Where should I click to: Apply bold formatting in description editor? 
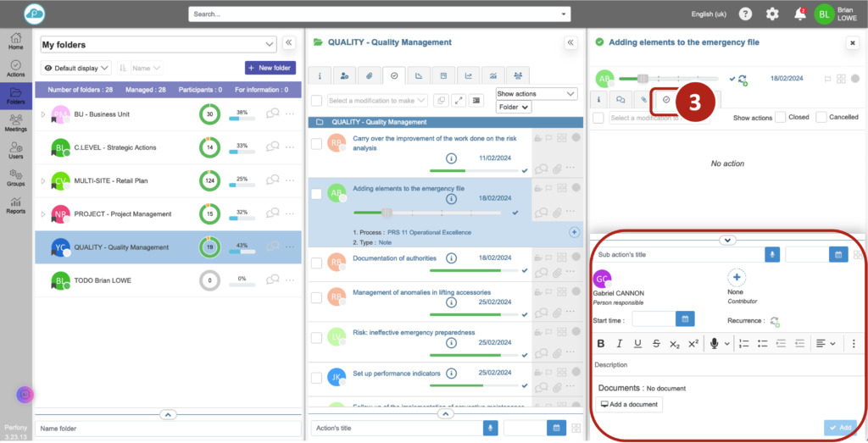(x=601, y=343)
